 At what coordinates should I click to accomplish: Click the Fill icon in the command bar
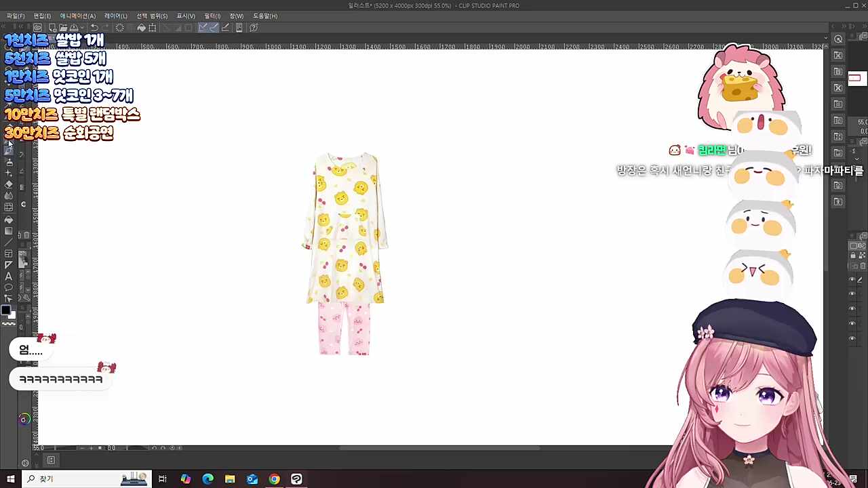pyautogui.click(x=142, y=28)
